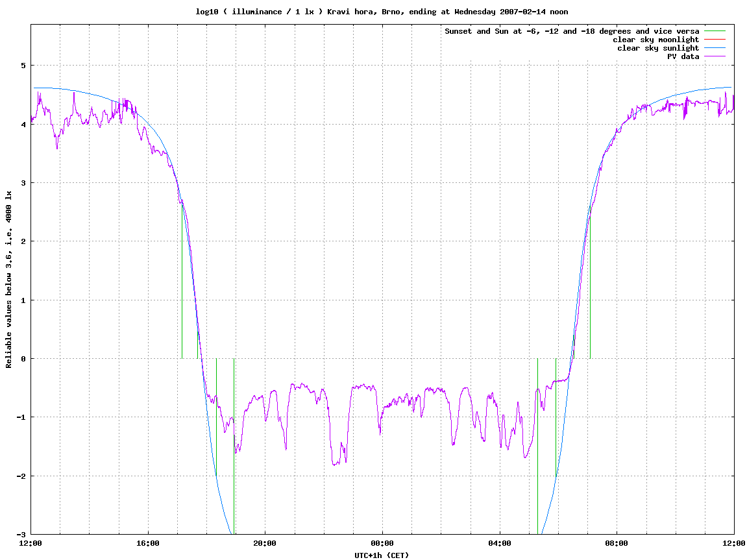The height and width of the screenshot is (560, 747).
Task: Click the y-axis tick label '3'
Action: pyautogui.click(x=23, y=183)
